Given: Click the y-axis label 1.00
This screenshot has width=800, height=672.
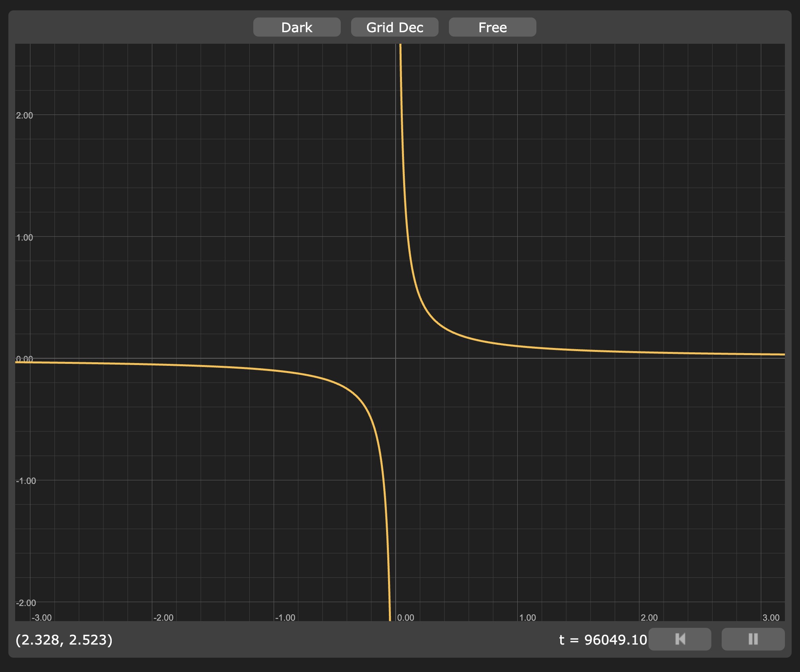Looking at the screenshot, I should (x=25, y=237).
